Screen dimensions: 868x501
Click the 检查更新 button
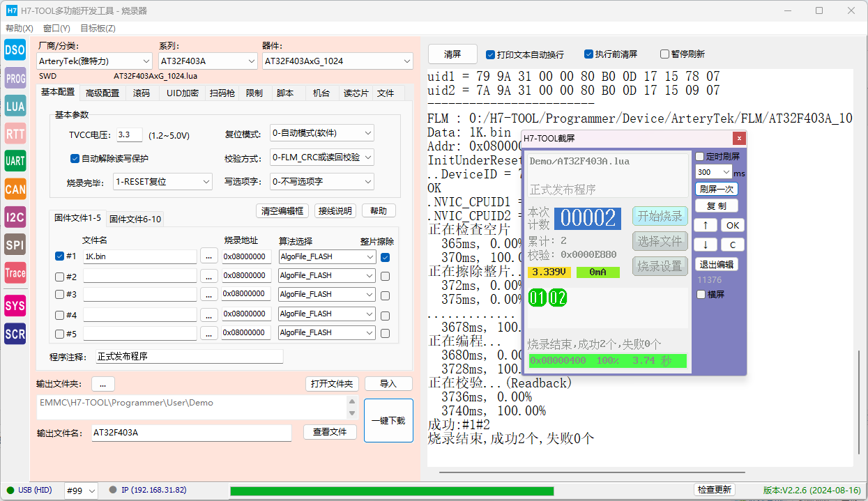(x=715, y=490)
